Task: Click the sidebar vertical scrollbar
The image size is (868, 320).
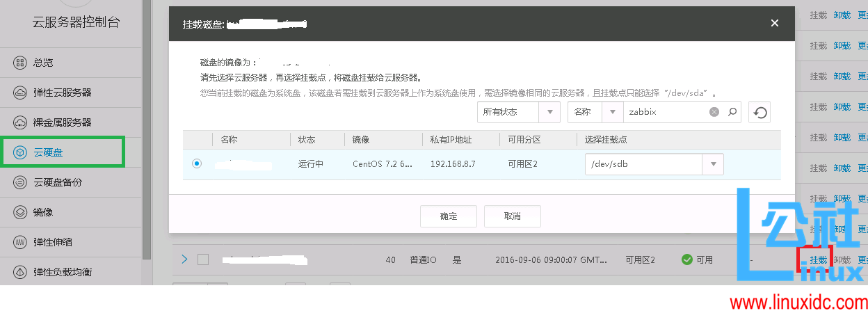Action: pyautogui.click(x=146, y=129)
